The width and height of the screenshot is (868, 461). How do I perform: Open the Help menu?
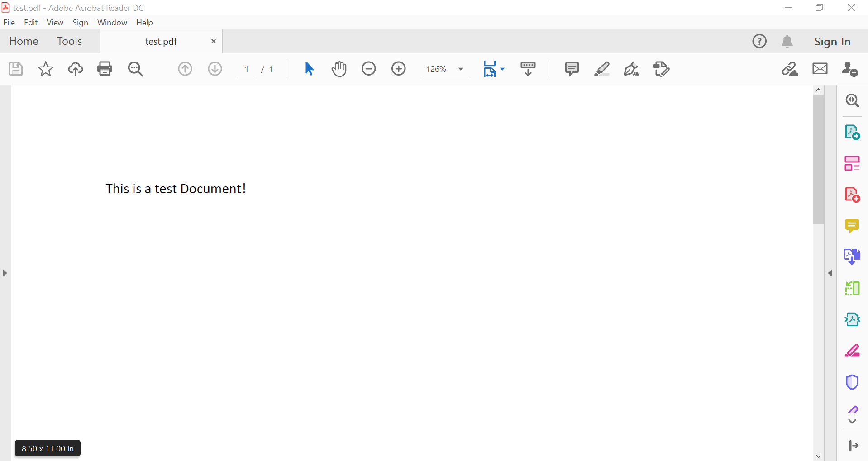pos(144,22)
